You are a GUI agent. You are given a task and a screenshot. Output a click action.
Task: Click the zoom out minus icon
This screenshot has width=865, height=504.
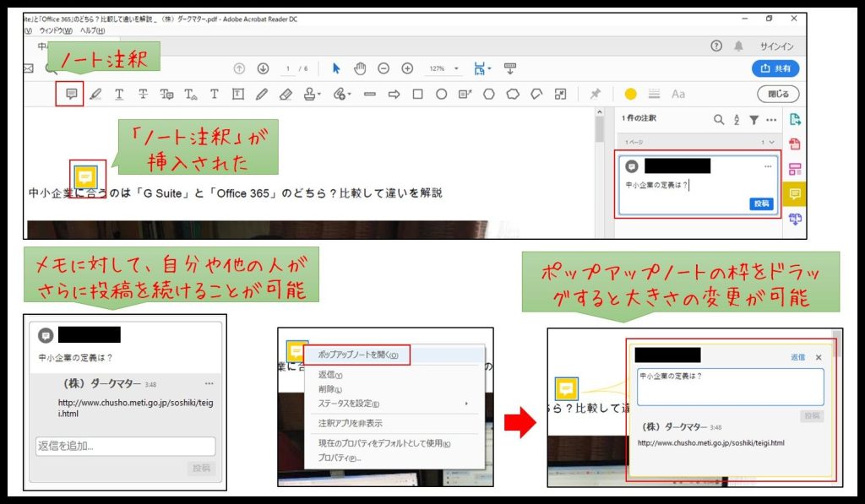tap(384, 68)
